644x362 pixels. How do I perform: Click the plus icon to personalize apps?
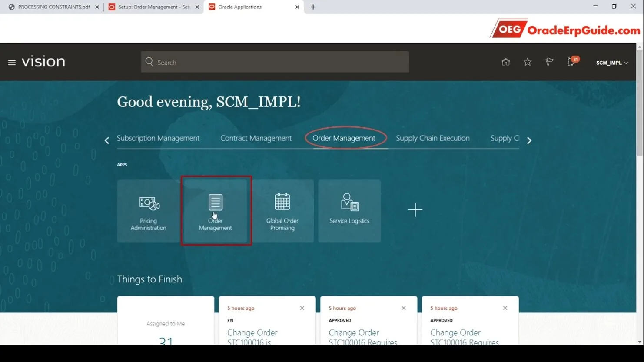click(x=415, y=210)
